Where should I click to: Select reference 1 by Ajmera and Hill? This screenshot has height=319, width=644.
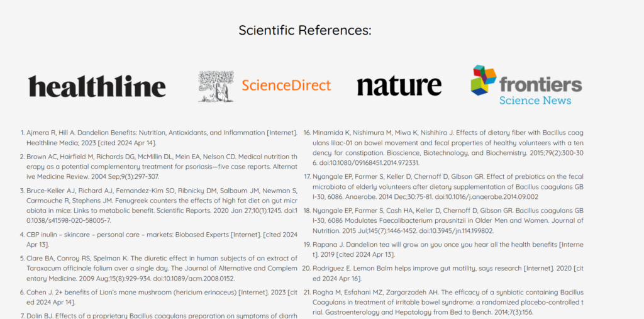pos(159,138)
